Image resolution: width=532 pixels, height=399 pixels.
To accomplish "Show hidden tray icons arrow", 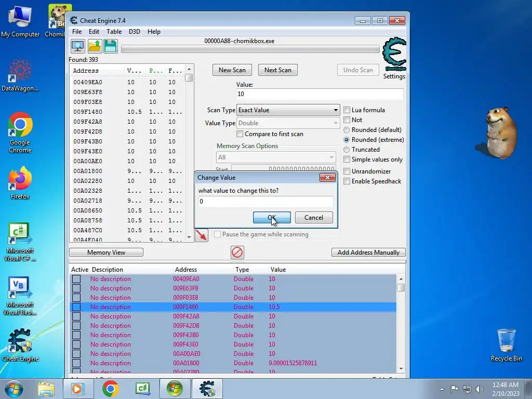I will pyautogui.click(x=442, y=389).
